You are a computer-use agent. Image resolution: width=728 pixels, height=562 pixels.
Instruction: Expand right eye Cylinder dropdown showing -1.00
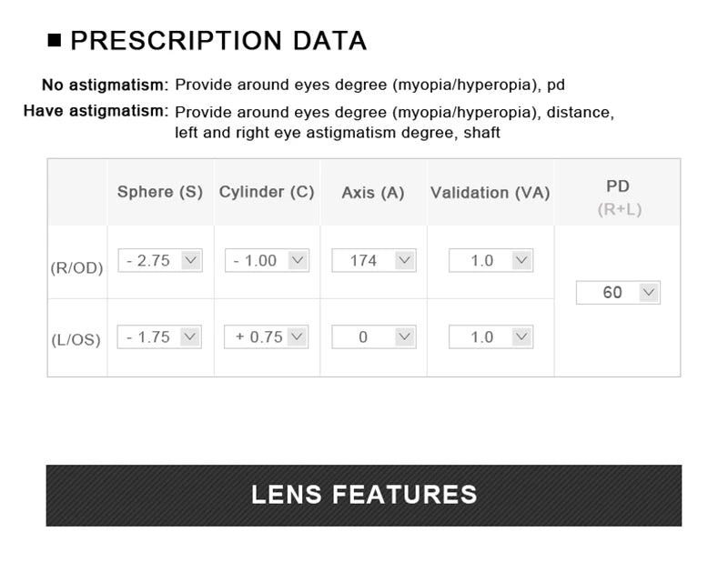click(x=267, y=260)
